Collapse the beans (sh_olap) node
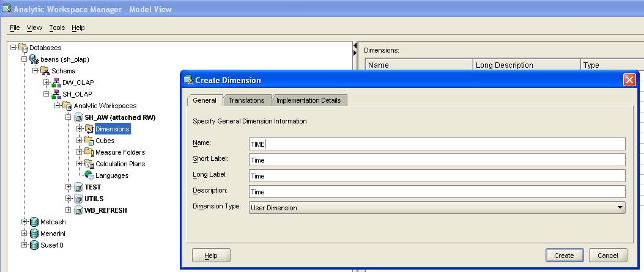644x272 pixels. click(24, 59)
